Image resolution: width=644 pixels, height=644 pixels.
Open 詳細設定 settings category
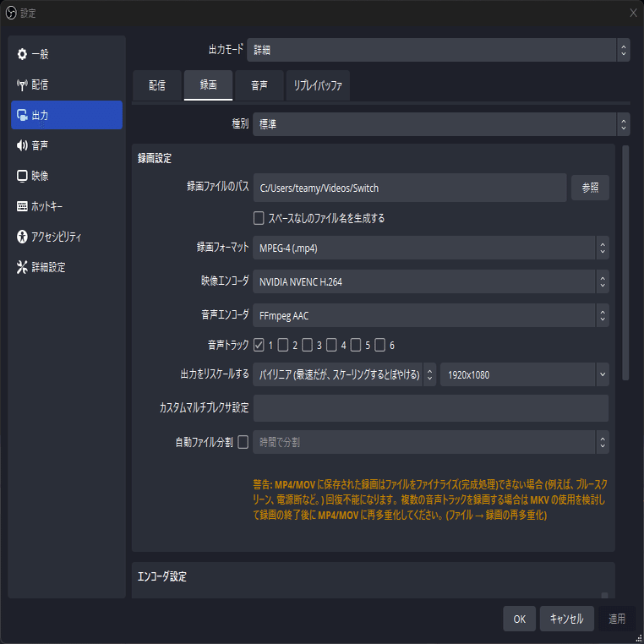pos(67,267)
